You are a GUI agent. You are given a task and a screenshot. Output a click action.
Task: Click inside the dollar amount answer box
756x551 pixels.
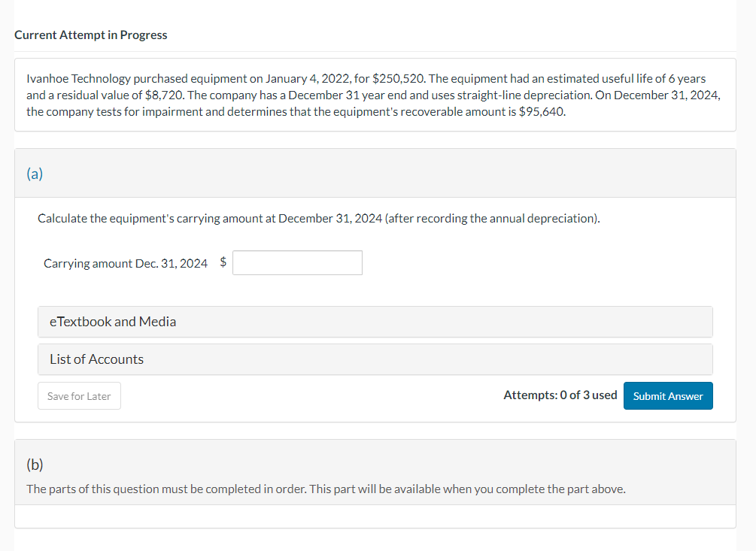pos(296,262)
